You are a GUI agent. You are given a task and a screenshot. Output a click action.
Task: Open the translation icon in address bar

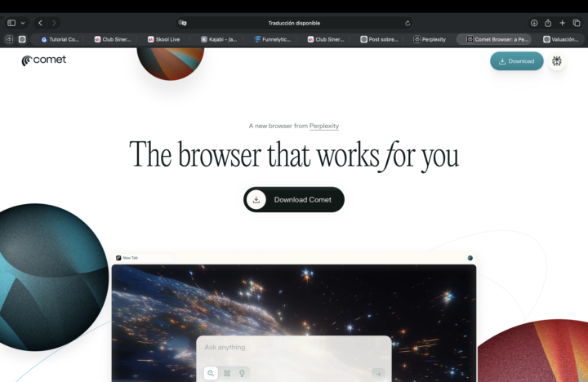click(x=183, y=23)
